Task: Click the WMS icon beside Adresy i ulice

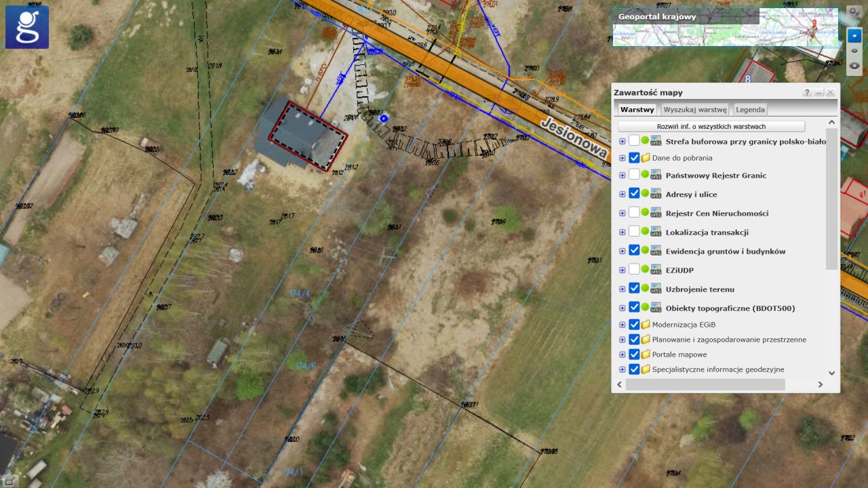Action: point(656,194)
